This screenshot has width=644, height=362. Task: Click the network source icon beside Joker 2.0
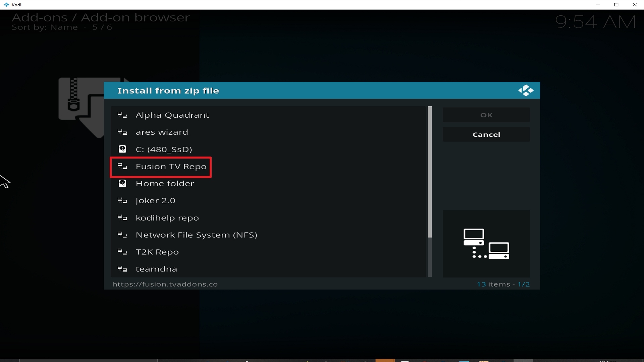click(x=122, y=201)
